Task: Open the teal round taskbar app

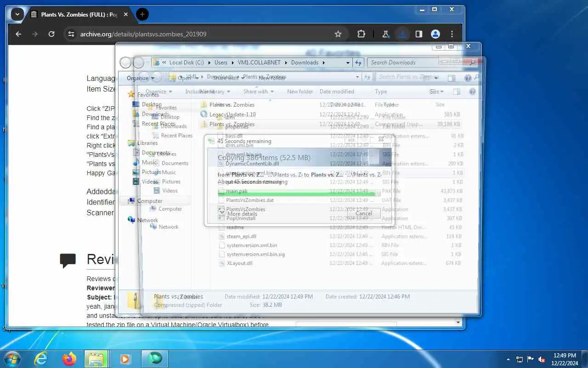Action: (x=155, y=359)
